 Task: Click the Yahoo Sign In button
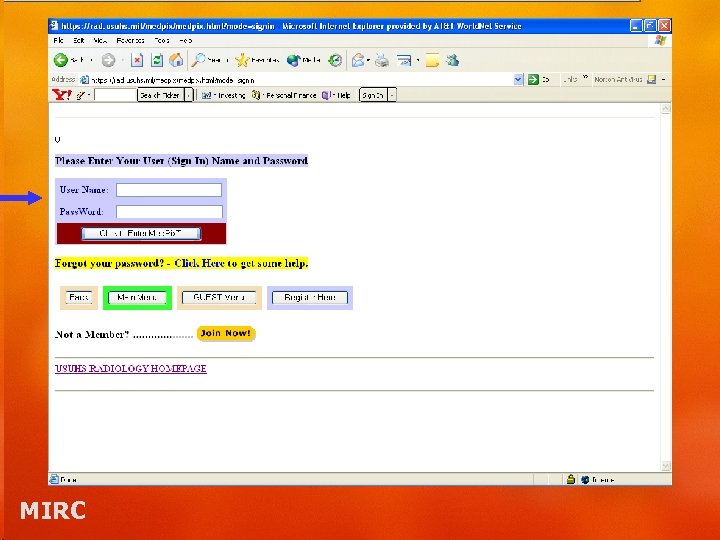point(373,95)
